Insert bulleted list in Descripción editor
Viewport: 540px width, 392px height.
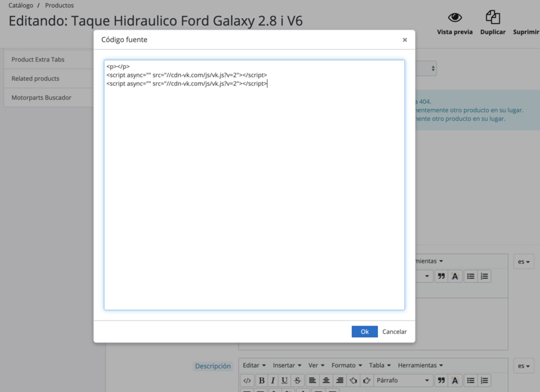pyautogui.click(x=470, y=381)
